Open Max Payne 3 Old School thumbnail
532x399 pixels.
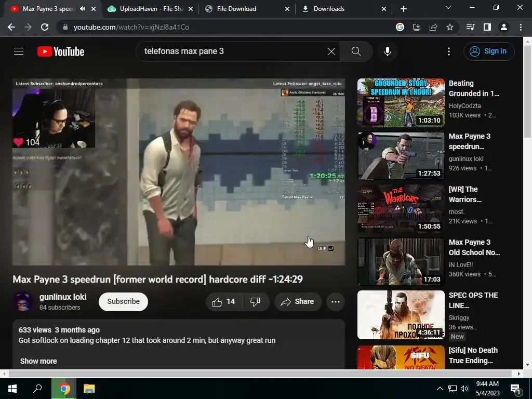[x=401, y=262]
